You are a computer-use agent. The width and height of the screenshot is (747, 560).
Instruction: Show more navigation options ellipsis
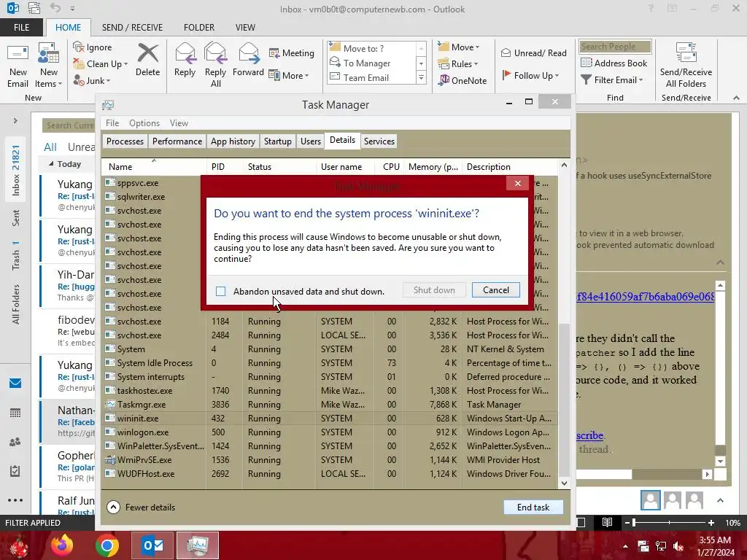[15, 500]
